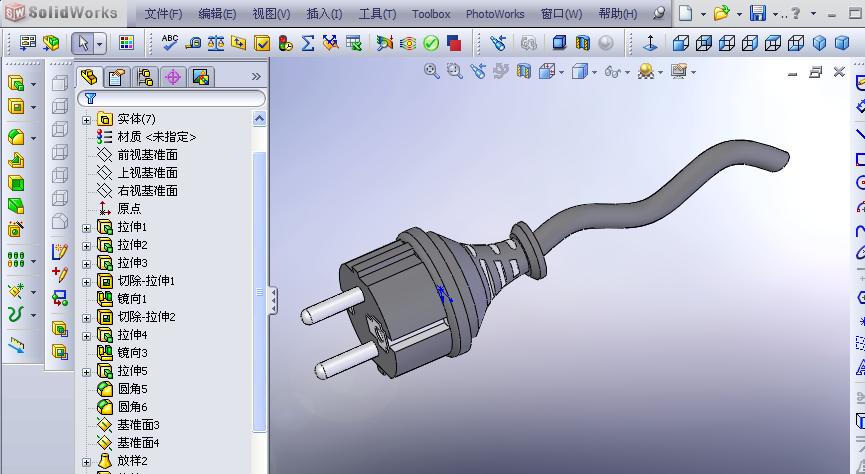Image resolution: width=865 pixels, height=474 pixels.
Task: Select the arrow cursor selection tool
Action: pos(83,43)
